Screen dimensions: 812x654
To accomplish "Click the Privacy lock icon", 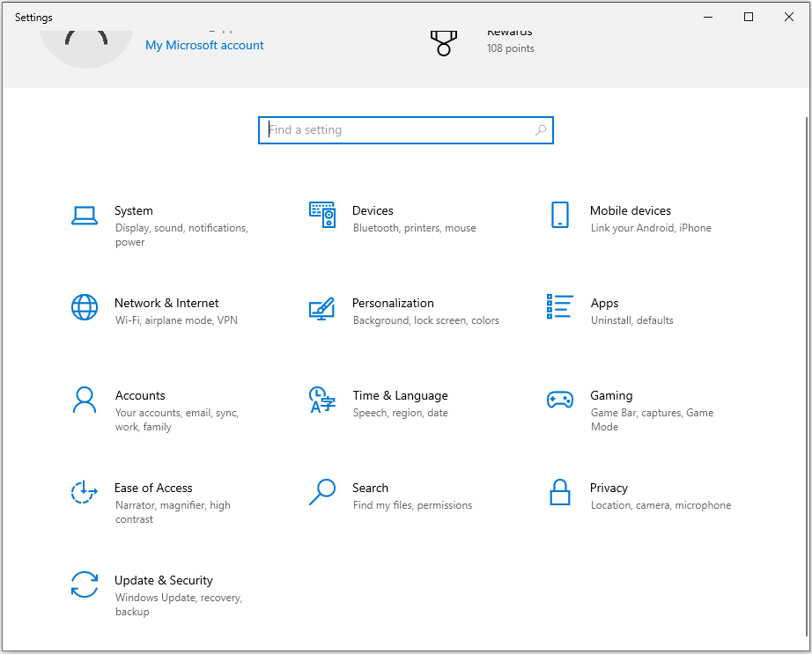I will point(559,493).
